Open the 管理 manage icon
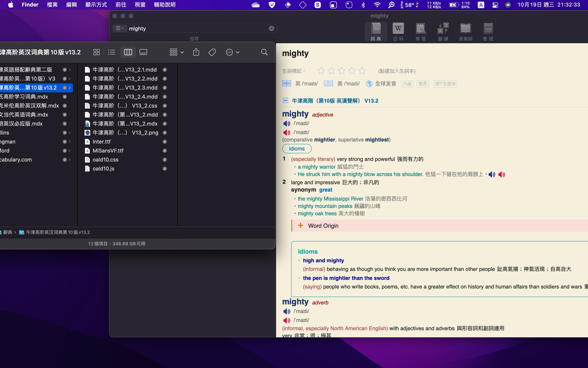This screenshot has height=368, width=588. pos(488,32)
